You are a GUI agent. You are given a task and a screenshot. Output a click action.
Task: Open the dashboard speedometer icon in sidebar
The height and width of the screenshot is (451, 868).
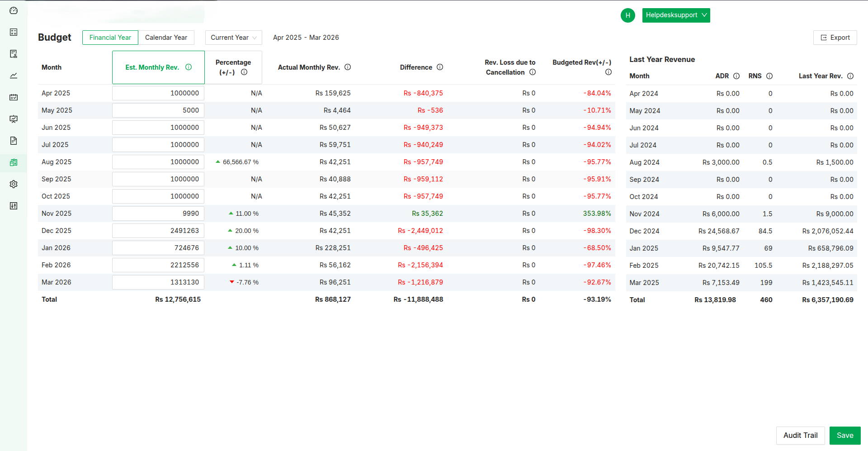pyautogui.click(x=14, y=10)
